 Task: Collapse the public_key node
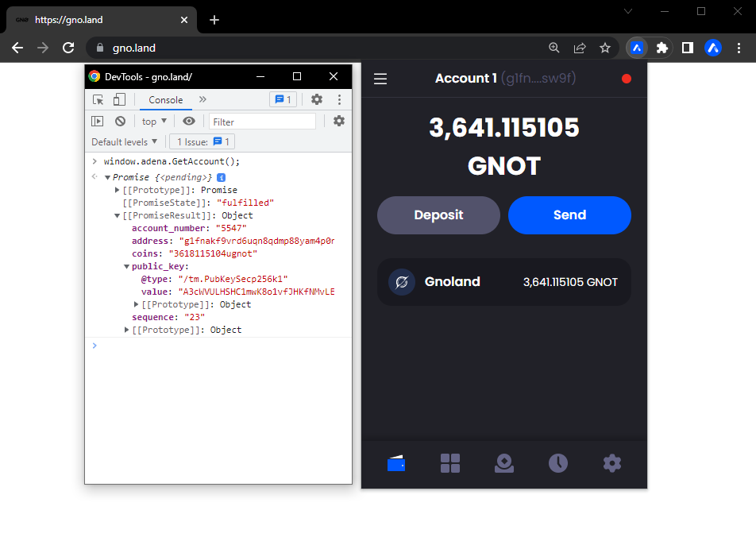126,266
